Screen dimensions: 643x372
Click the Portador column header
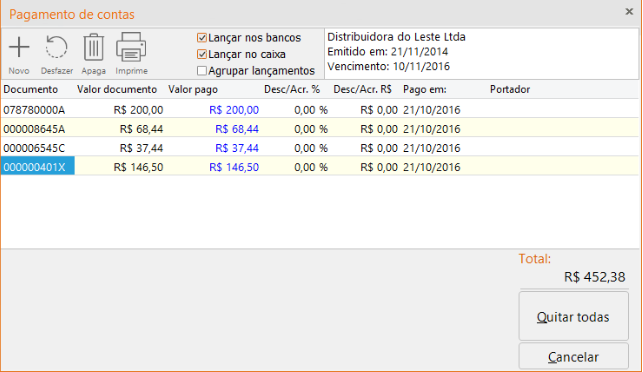(x=510, y=89)
